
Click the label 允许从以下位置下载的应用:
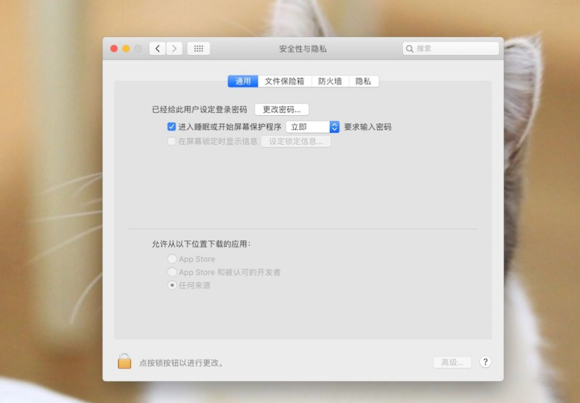tap(201, 244)
